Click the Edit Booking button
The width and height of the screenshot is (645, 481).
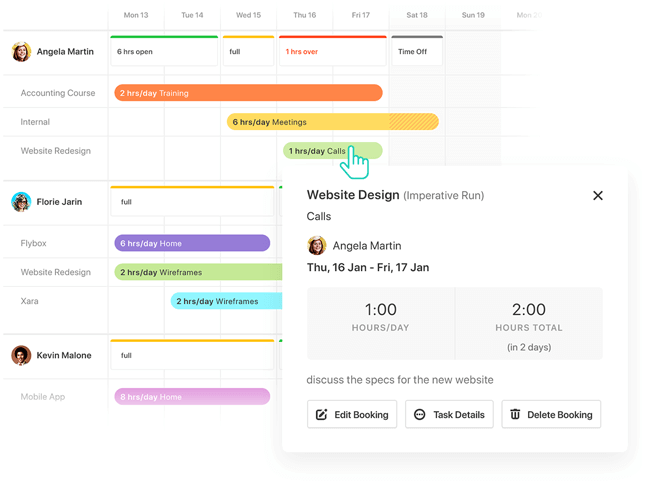pos(352,414)
